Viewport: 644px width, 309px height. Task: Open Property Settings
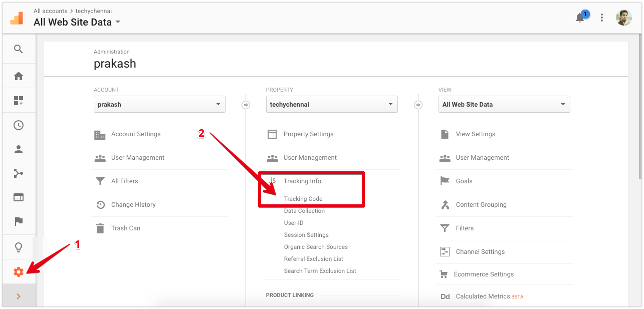coord(308,134)
